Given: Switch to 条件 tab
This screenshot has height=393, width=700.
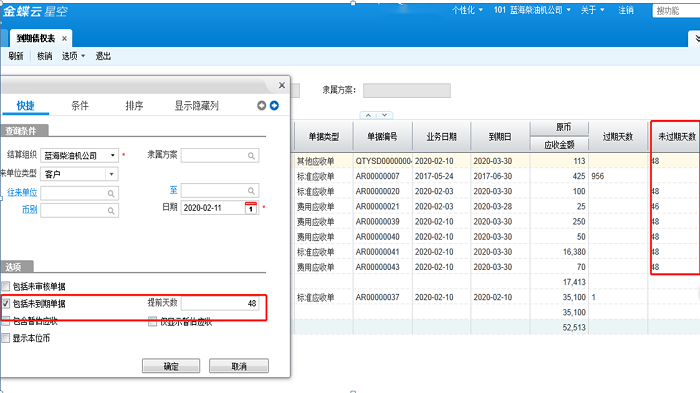Looking at the screenshot, I should point(80,105).
